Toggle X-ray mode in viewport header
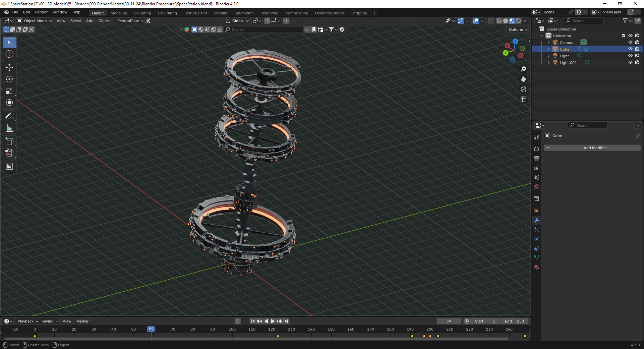Screen dimensions: 644x349 point(490,21)
